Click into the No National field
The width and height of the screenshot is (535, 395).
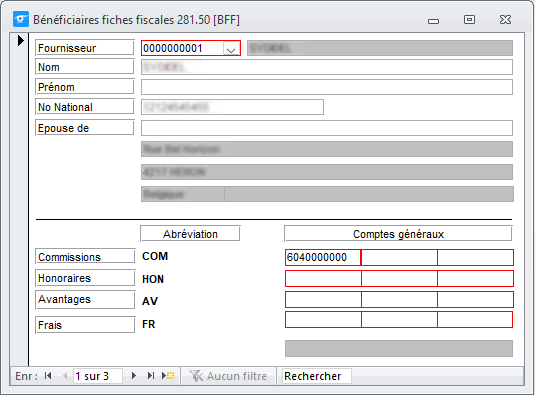[232, 107]
